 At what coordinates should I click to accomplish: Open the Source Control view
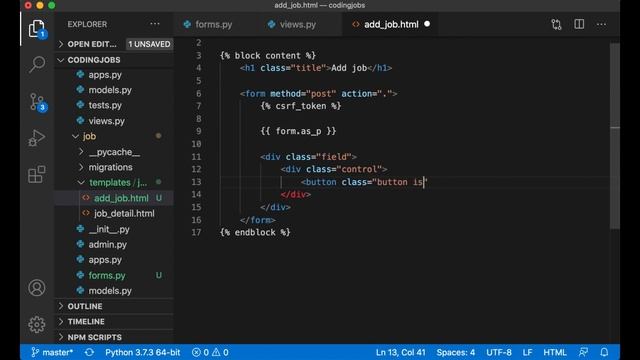pos(37,102)
